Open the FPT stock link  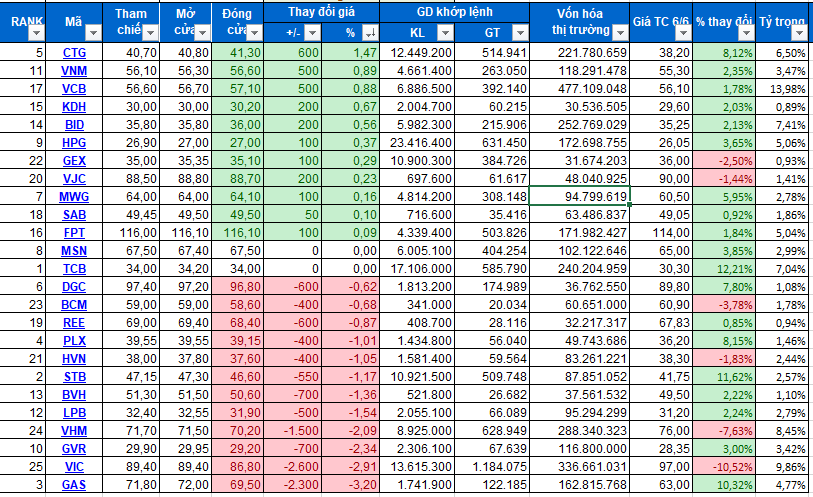pos(74,233)
